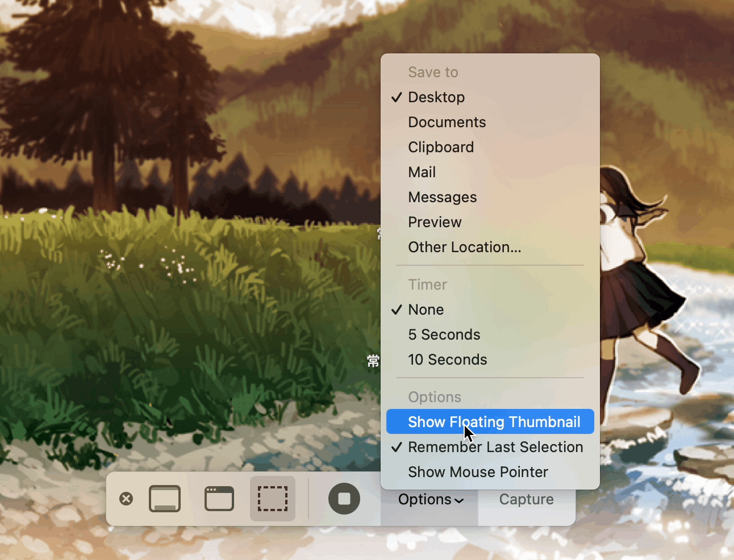The image size is (734, 560).
Task: Select Capture Selected Window icon
Action: [219, 499]
